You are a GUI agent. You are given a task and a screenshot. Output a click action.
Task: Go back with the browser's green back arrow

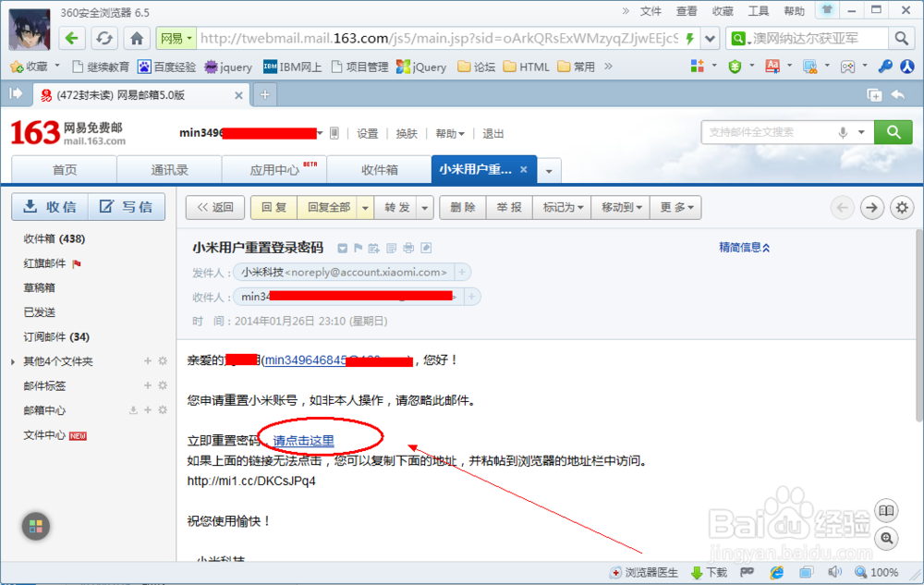coord(72,39)
